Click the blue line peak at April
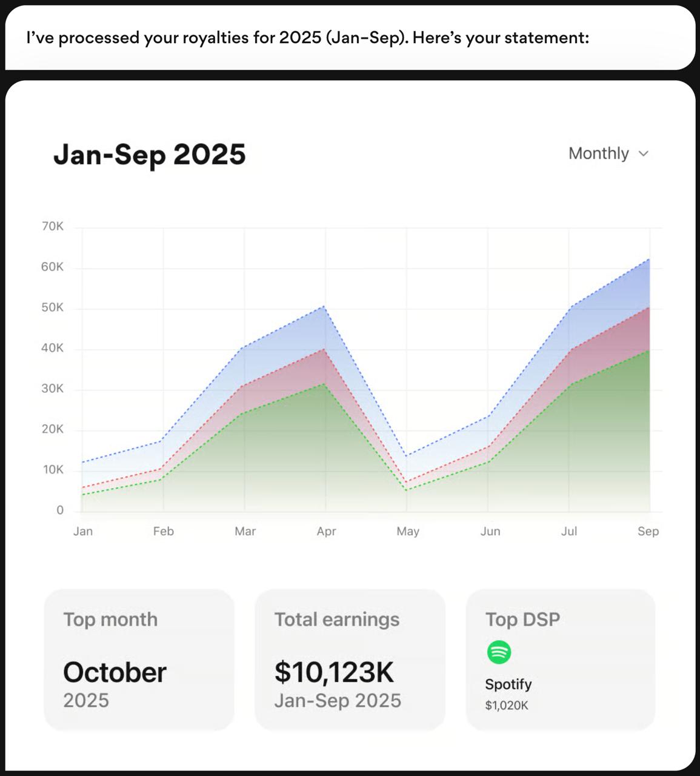Viewport: 700px width, 776px height. pos(325,307)
